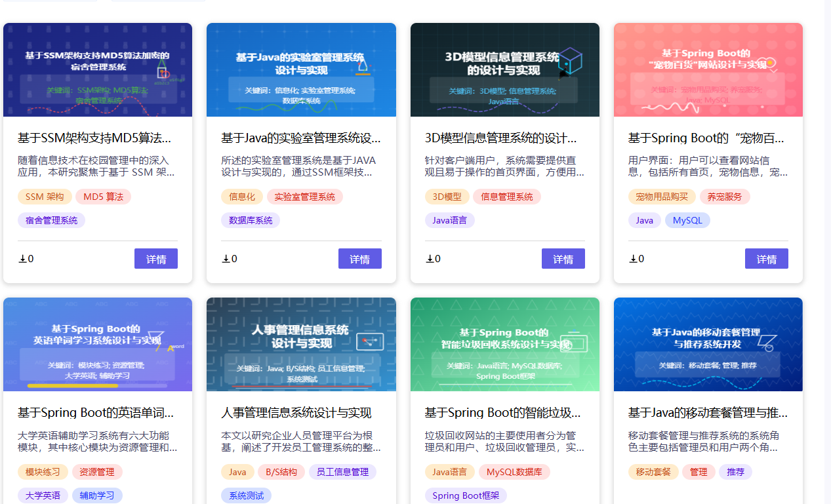Select the 实验室管理系统 tag

coord(305,197)
